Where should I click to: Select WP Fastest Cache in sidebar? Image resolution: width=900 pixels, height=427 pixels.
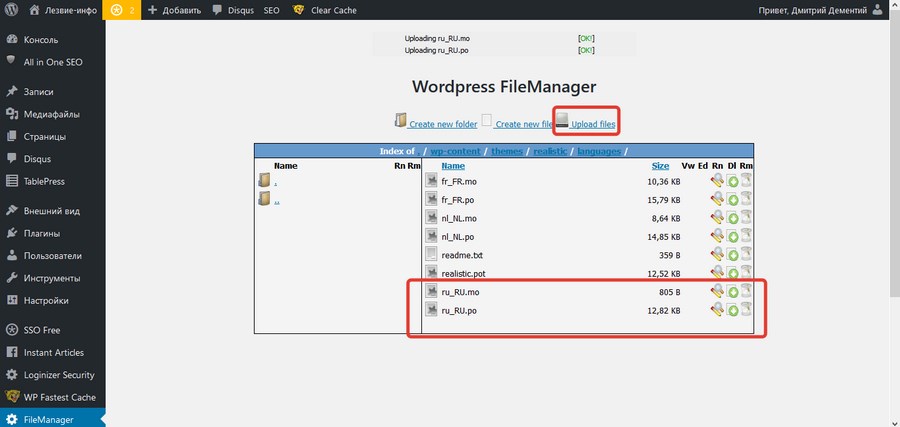point(60,397)
